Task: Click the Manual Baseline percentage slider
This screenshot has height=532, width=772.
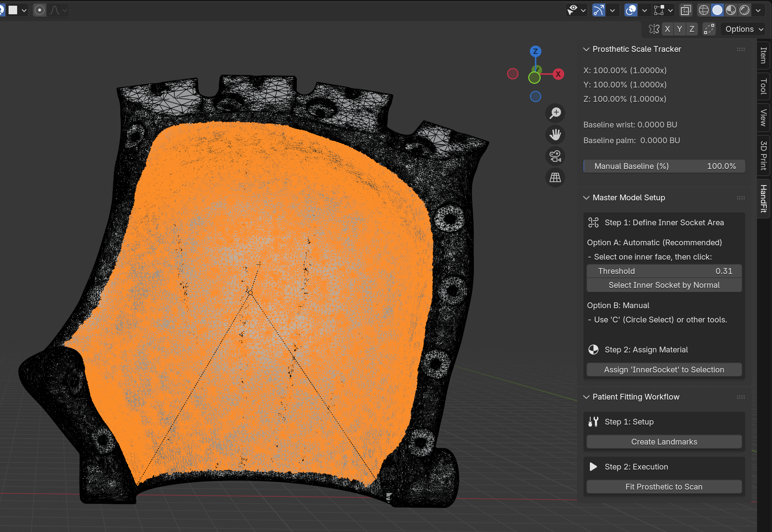Action: pyautogui.click(x=664, y=166)
